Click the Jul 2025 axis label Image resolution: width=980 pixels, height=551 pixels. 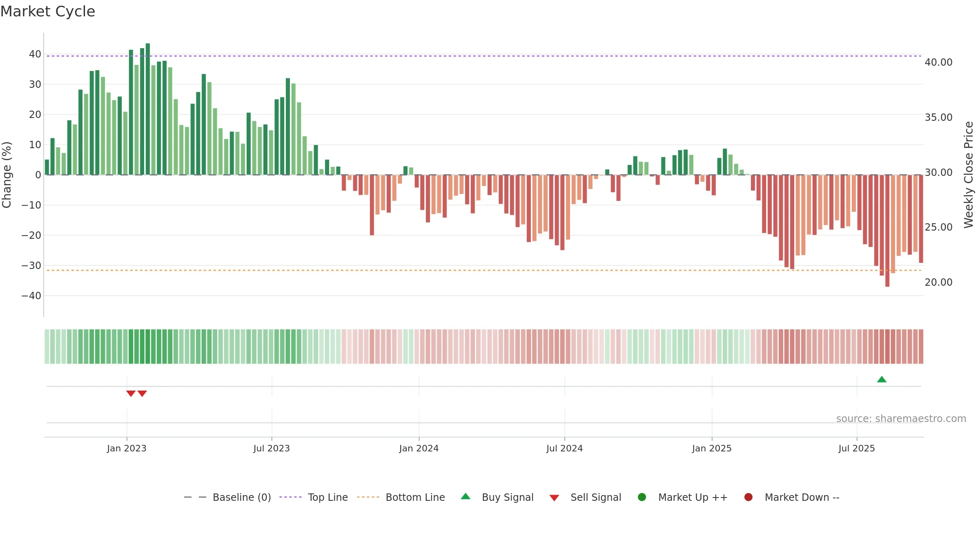pyautogui.click(x=857, y=448)
